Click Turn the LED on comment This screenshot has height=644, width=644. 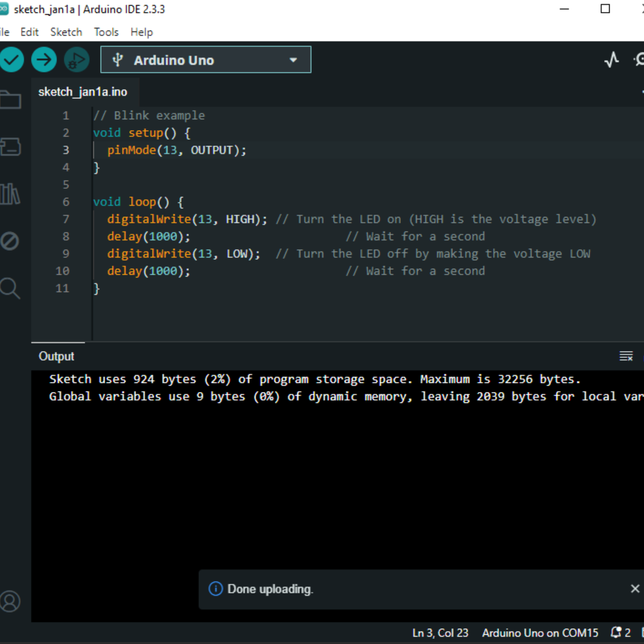click(436, 219)
